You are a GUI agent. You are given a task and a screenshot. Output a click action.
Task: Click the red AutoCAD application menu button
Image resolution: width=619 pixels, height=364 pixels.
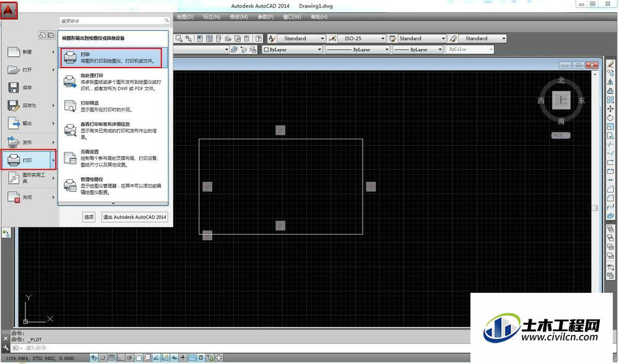click(9, 10)
